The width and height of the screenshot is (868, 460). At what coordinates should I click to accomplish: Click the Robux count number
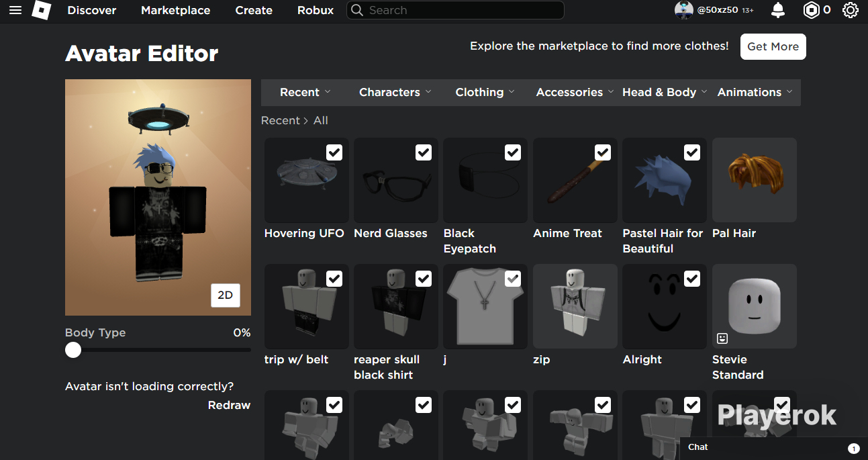click(827, 10)
